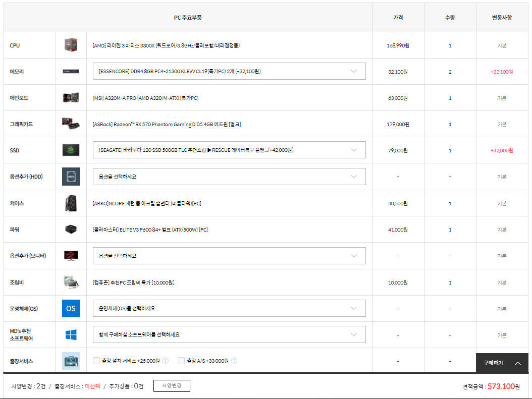Click the AMD Ryzen CPU product image
532x399 pixels.
(71, 45)
